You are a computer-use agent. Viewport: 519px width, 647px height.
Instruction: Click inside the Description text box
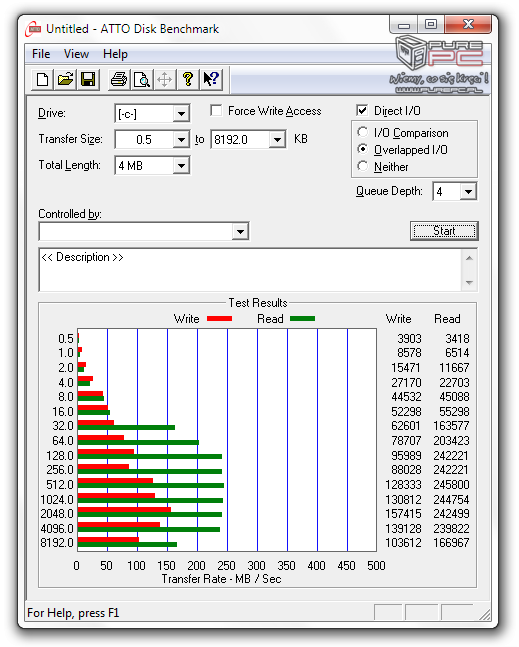pos(250,270)
